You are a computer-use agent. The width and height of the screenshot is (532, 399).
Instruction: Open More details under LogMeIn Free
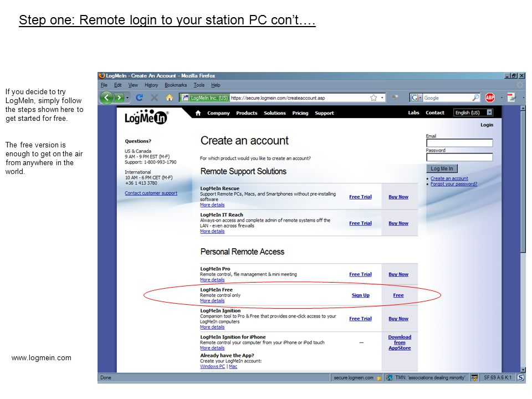click(212, 301)
